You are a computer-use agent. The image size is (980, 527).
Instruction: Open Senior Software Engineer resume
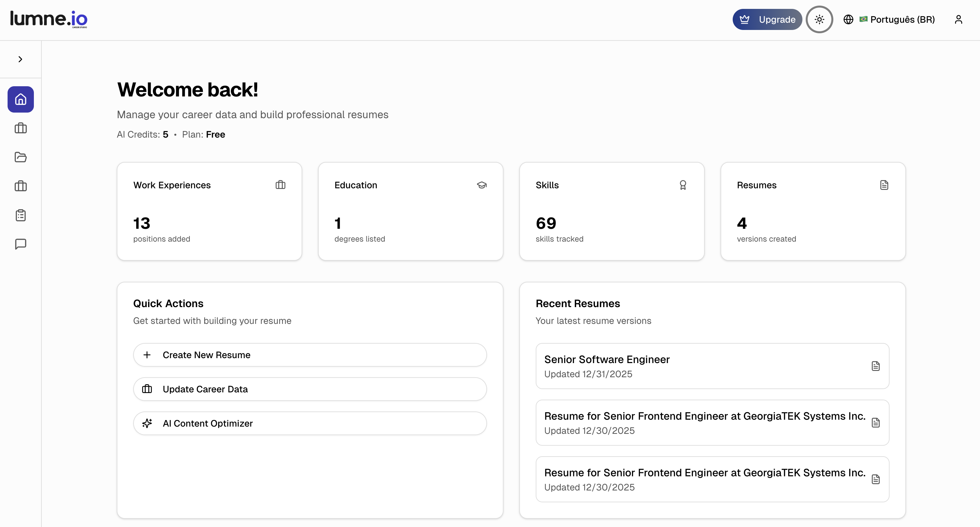point(712,366)
